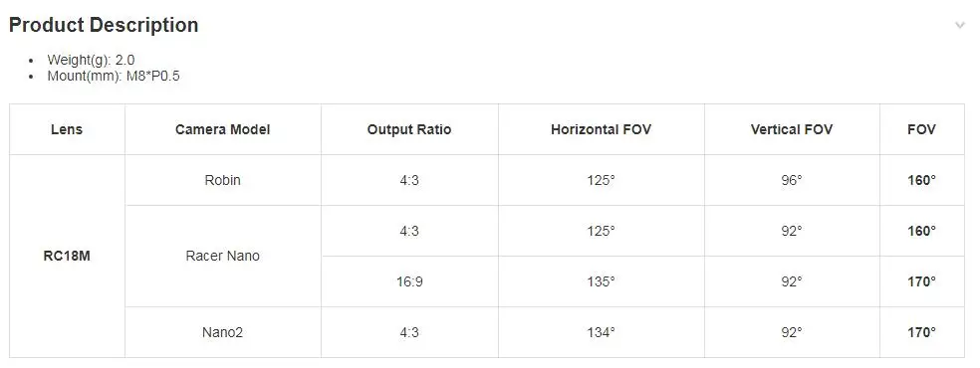Viewport: 980px width, 368px height.
Task: Click the Vertical FOV column header
Action: pyautogui.click(x=792, y=129)
